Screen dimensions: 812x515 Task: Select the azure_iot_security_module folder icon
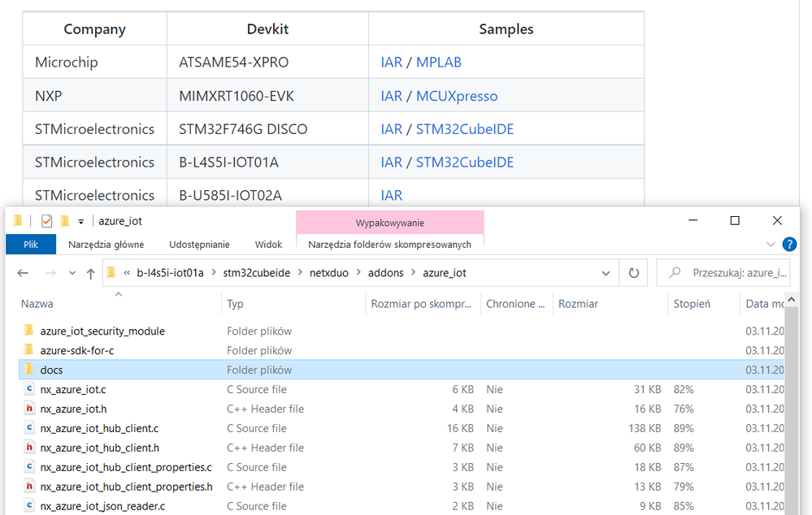29,331
